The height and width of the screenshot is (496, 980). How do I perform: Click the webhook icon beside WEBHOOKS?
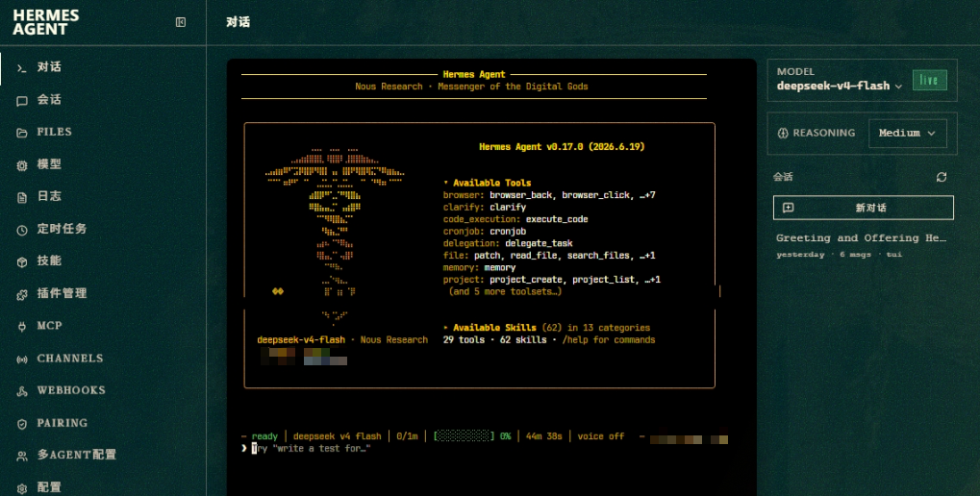(x=22, y=391)
